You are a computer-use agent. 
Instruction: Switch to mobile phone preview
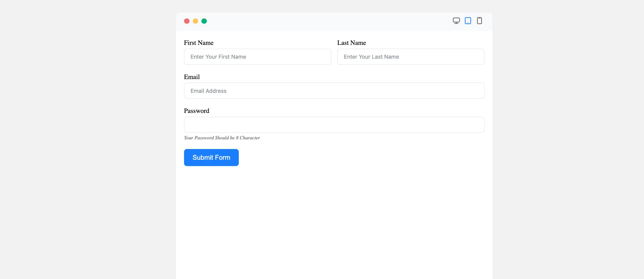coord(479,21)
